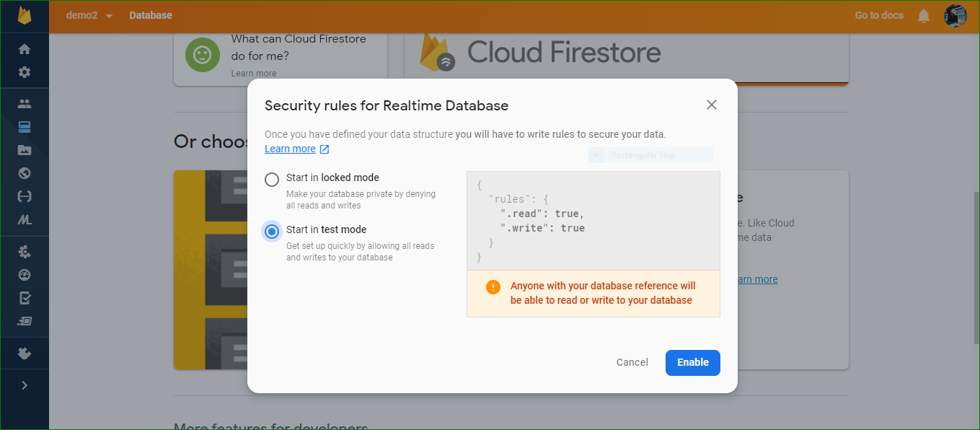The width and height of the screenshot is (980, 430).
Task: Open project settings via the gear icon
Action: tap(25, 72)
